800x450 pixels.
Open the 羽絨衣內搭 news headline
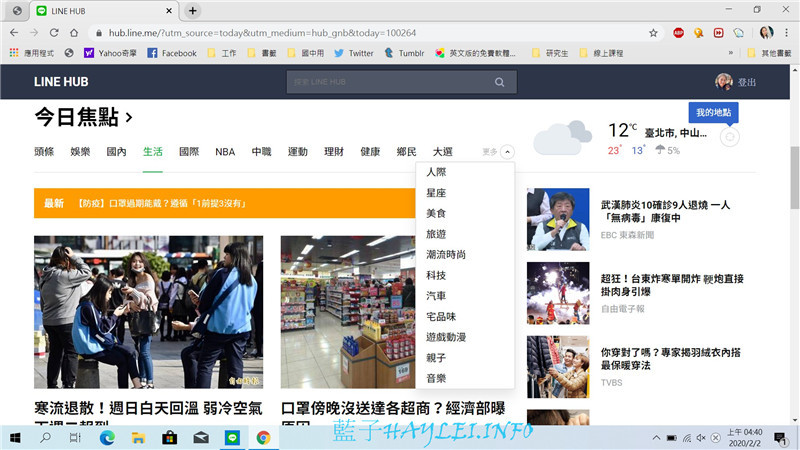coord(670,359)
